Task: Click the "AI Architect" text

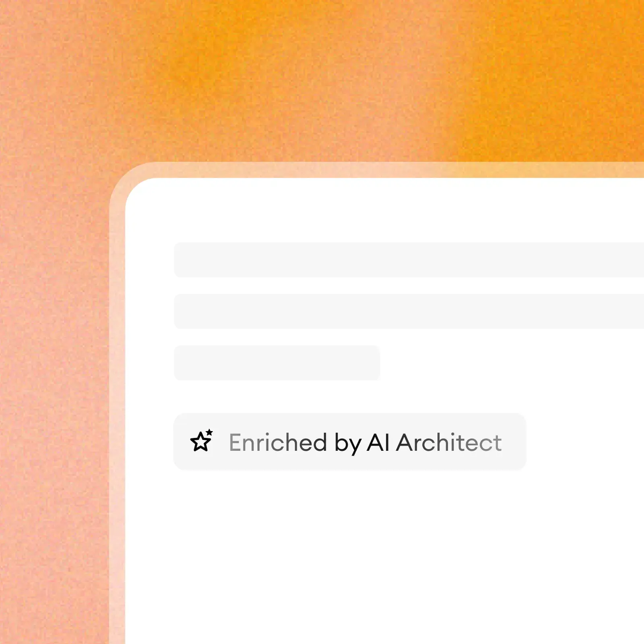Action: (x=434, y=442)
